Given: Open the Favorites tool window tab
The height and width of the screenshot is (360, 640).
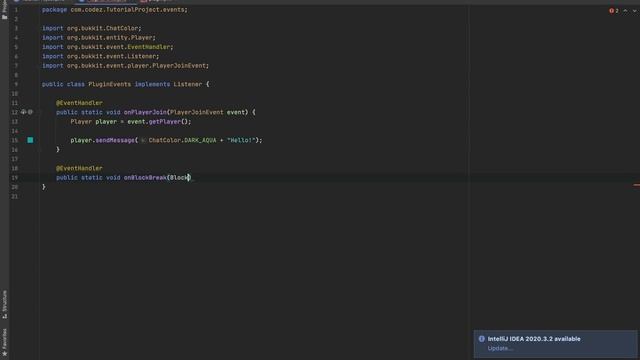Looking at the screenshot, I should point(4,342).
